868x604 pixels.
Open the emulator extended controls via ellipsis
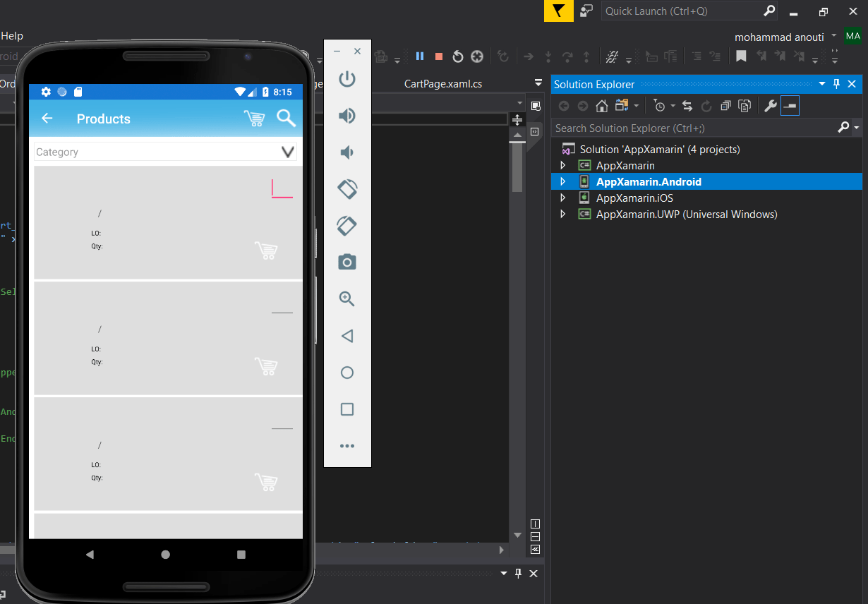346,445
